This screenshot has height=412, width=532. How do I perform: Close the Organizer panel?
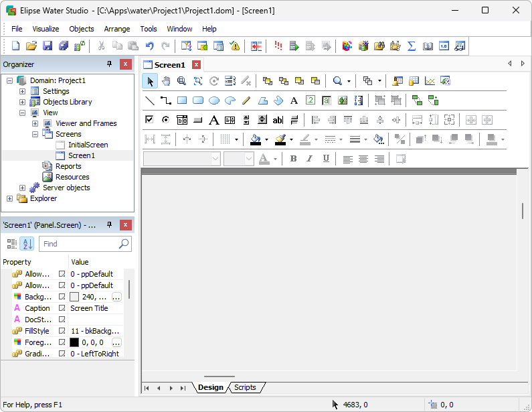pos(126,64)
